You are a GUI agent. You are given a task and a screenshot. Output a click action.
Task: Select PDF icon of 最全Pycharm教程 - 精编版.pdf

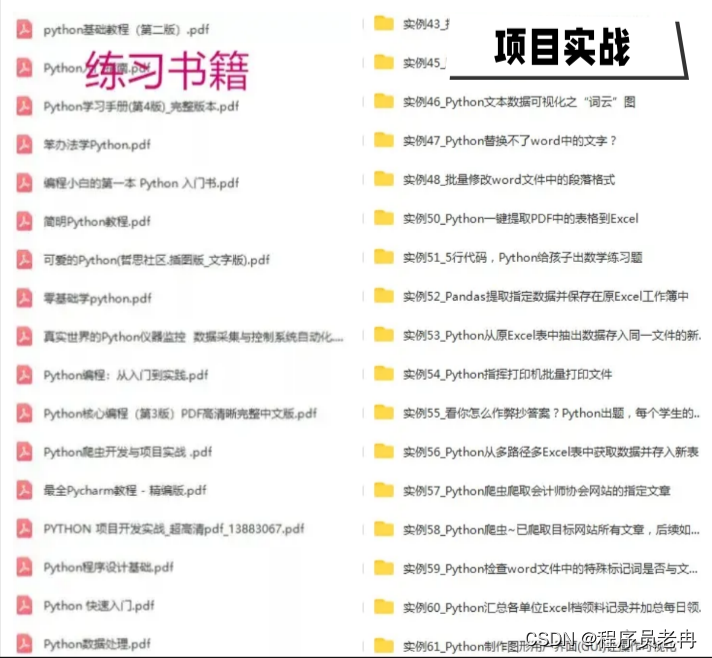[x=25, y=490]
